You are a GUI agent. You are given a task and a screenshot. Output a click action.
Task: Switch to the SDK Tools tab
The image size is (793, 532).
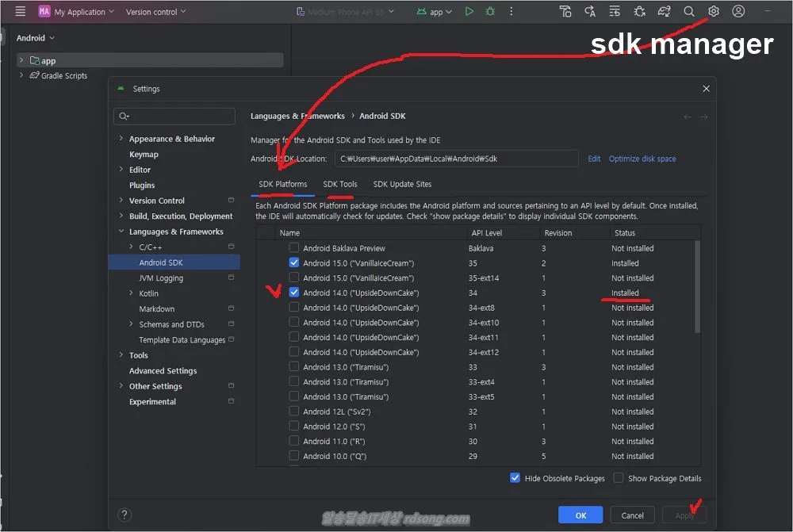339,184
